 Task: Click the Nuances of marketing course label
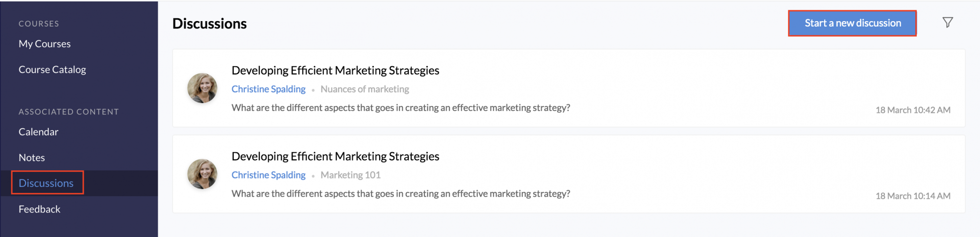(x=365, y=89)
